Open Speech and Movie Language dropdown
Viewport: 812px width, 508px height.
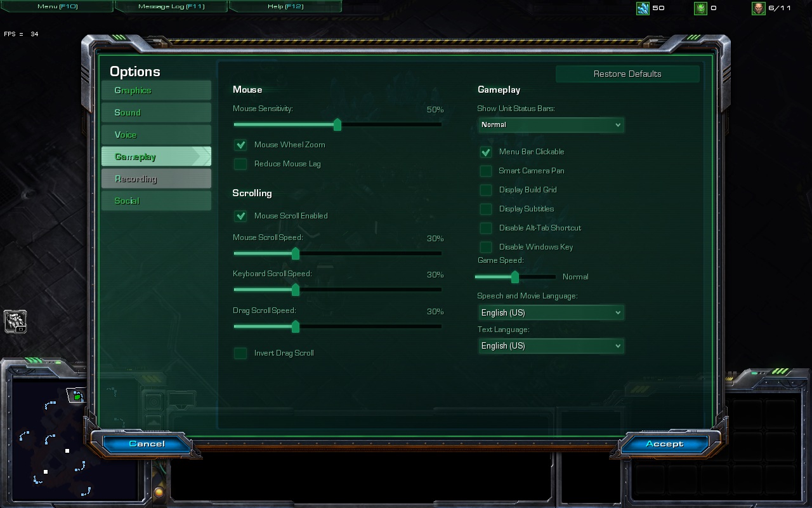point(551,312)
